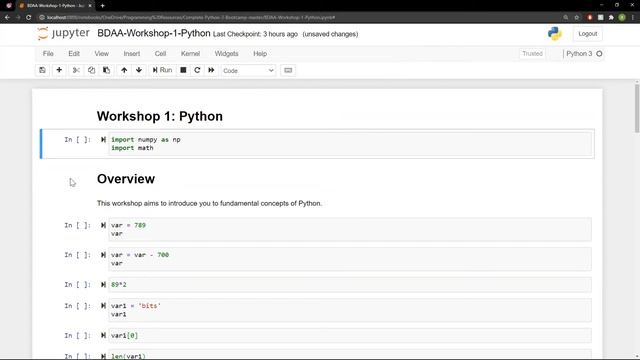This screenshot has width=640, height=360.
Task: Click the Python 3 kernel status circle
Action: (599, 53)
